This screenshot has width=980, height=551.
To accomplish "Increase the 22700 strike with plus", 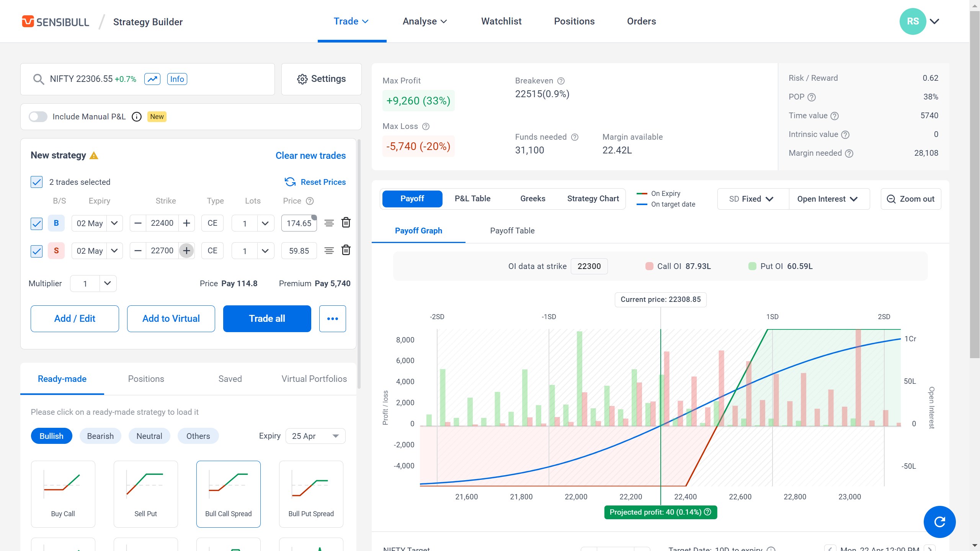I will (186, 251).
